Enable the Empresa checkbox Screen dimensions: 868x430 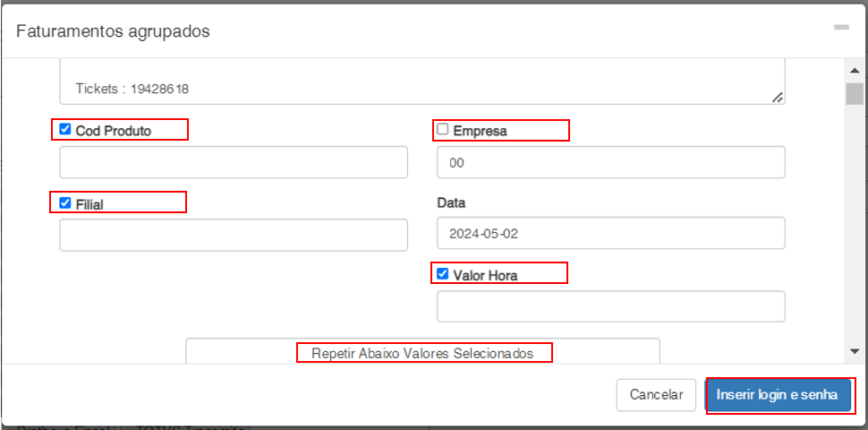coord(442,130)
